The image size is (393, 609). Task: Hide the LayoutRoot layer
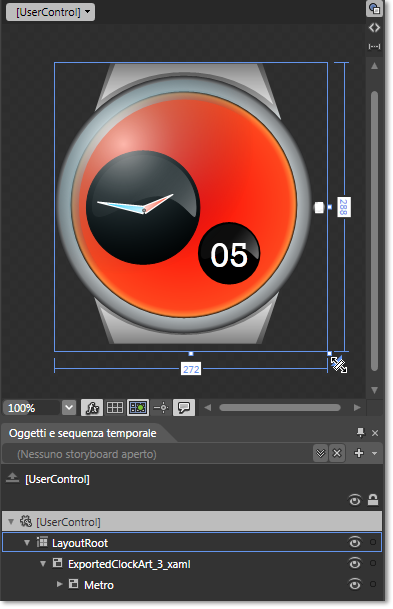tap(354, 543)
